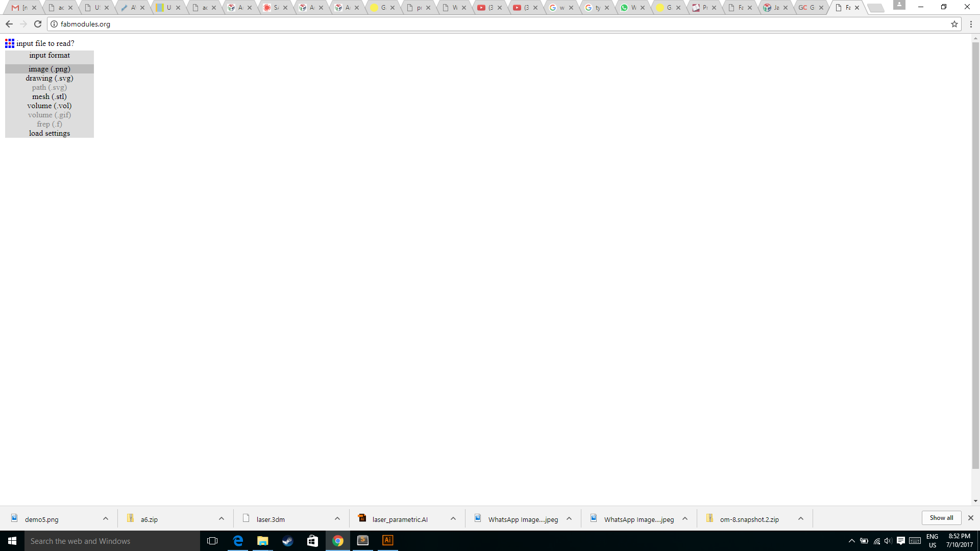This screenshot has height=551, width=980.
Task: Click battery icon in system tray
Action: [864, 541]
